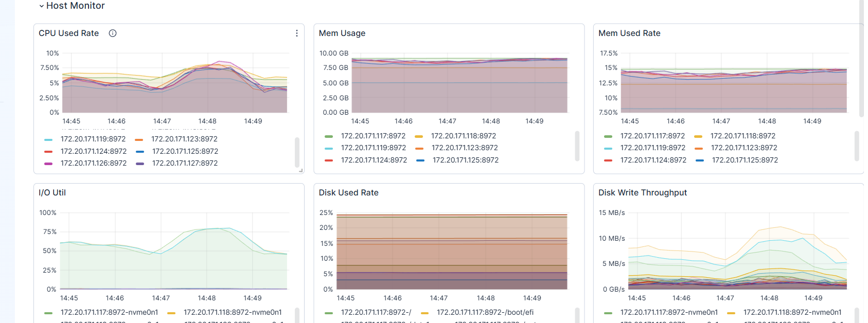Toggle 172.20.171.119:8972 series in CPU legend
Viewport: 868px width, 323px height.
pos(93,139)
